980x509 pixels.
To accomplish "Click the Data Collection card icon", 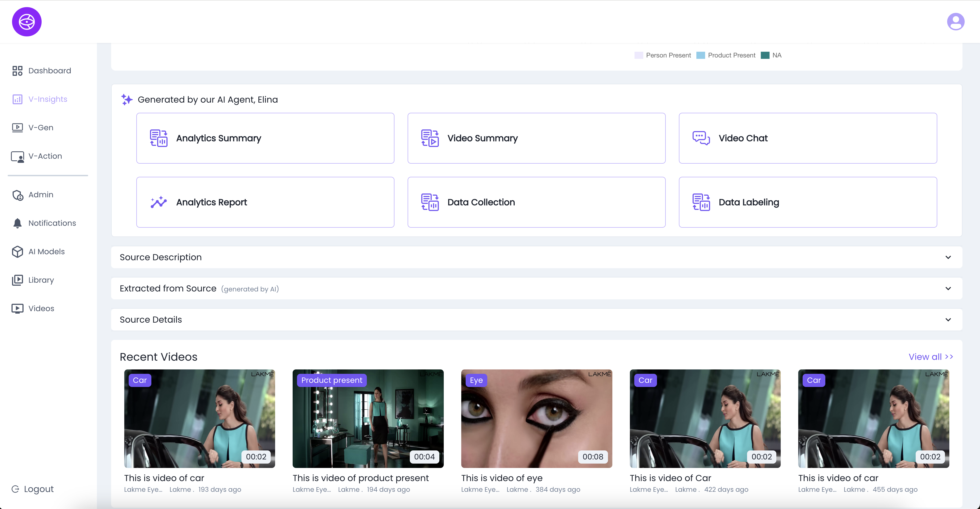I will (x=430, y=202).
